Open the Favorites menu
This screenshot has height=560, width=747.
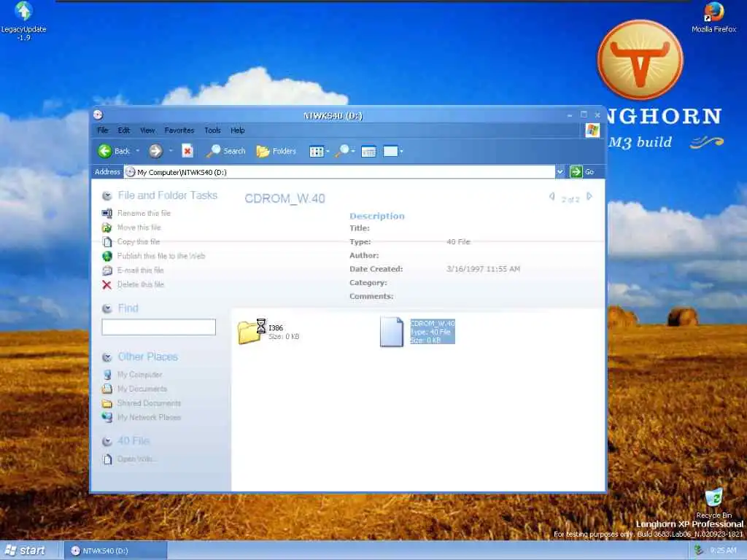click(x=179, y=130)
